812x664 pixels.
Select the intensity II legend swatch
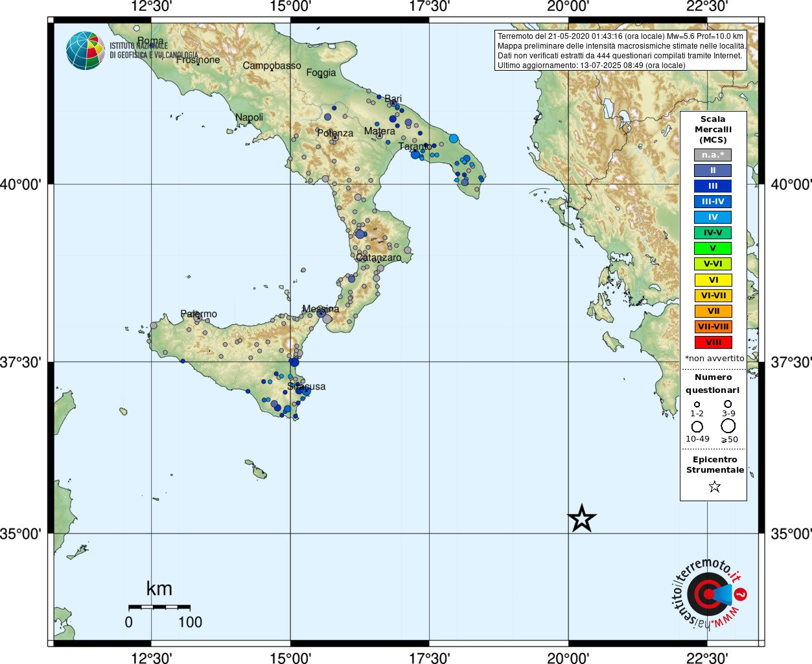point(713,171)
